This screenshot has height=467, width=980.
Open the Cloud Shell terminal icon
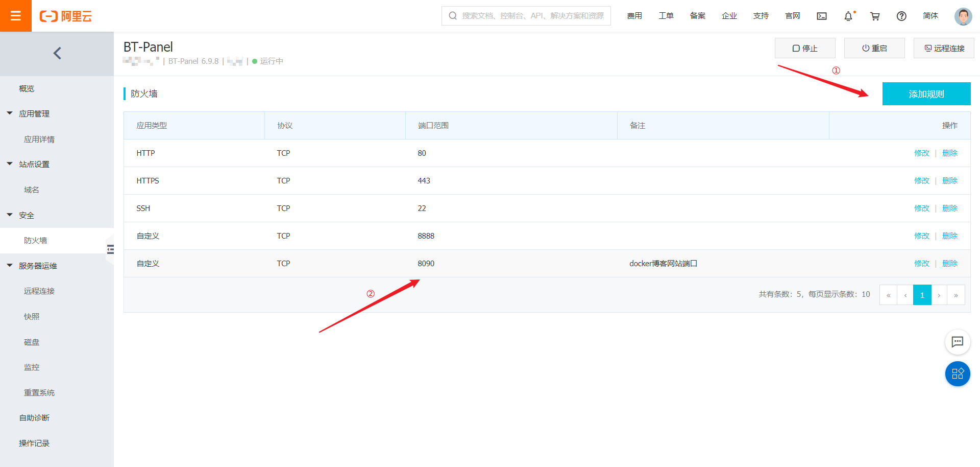822,16
